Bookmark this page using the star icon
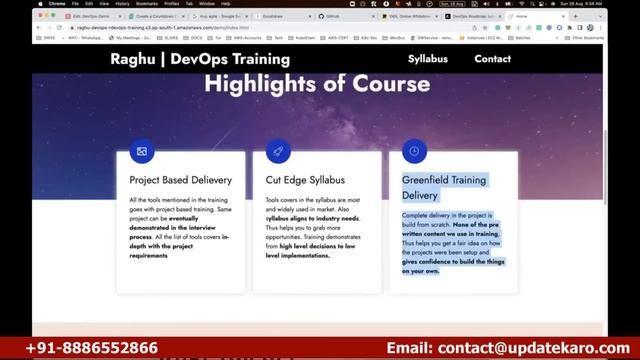The image size is (640, 360). [x=485, y=28]
